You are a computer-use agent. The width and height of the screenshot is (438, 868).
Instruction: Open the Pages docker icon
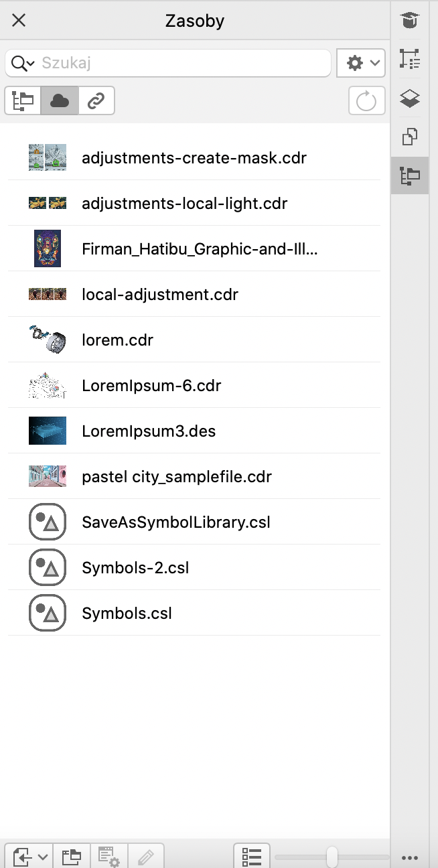[410, 137]
